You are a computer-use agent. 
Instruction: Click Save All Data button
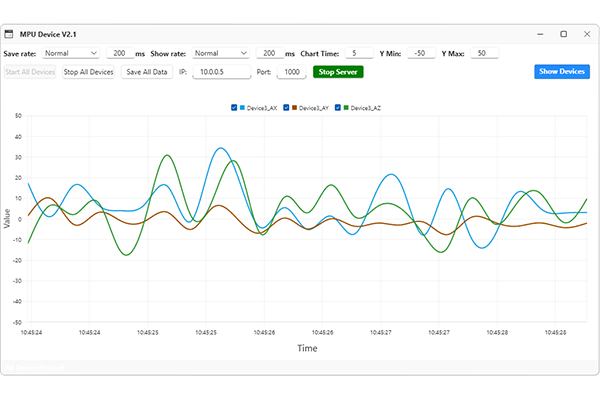click(146, 72)
